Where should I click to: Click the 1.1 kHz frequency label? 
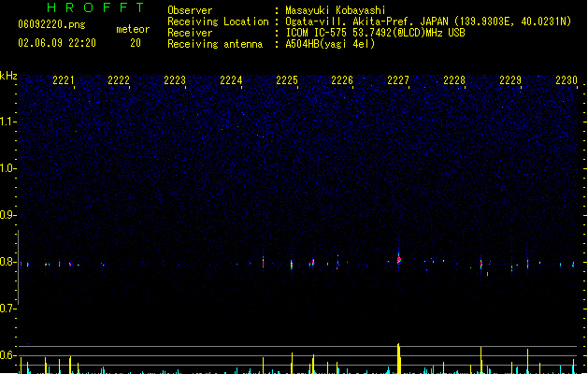(x=7, y=122)
